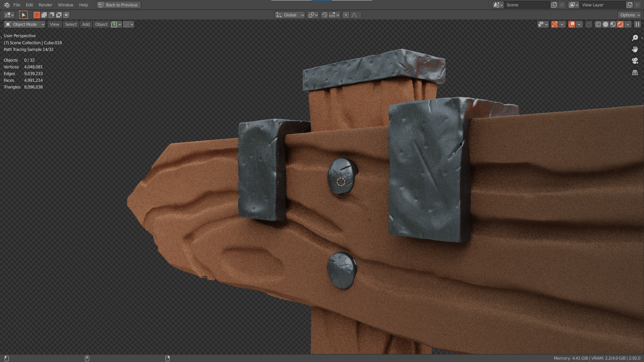Toggle viewport overlays
Screen dimensions: 644x362
pos(571,24)
